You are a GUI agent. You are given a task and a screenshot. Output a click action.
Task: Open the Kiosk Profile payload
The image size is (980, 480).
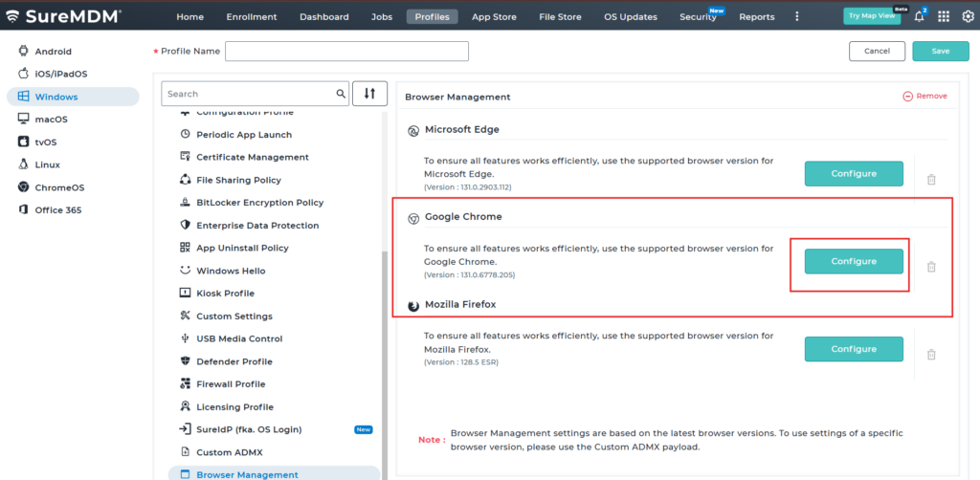(x=225, y=294)
